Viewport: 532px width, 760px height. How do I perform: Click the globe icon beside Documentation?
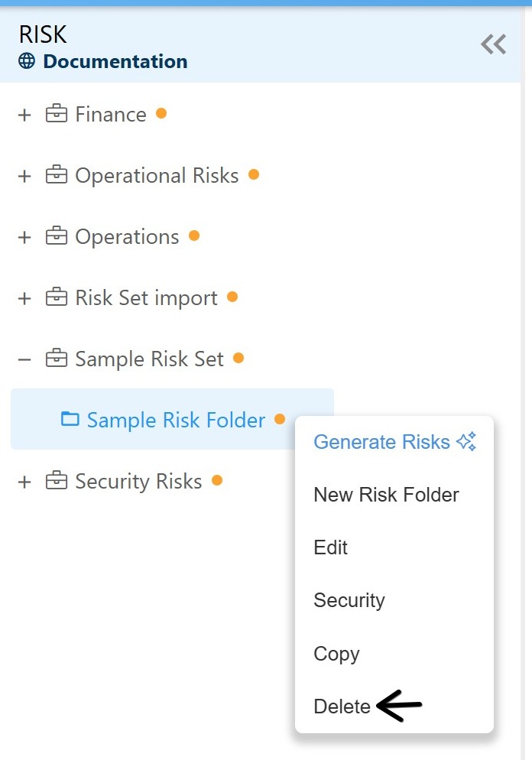(x=27, y=61)
